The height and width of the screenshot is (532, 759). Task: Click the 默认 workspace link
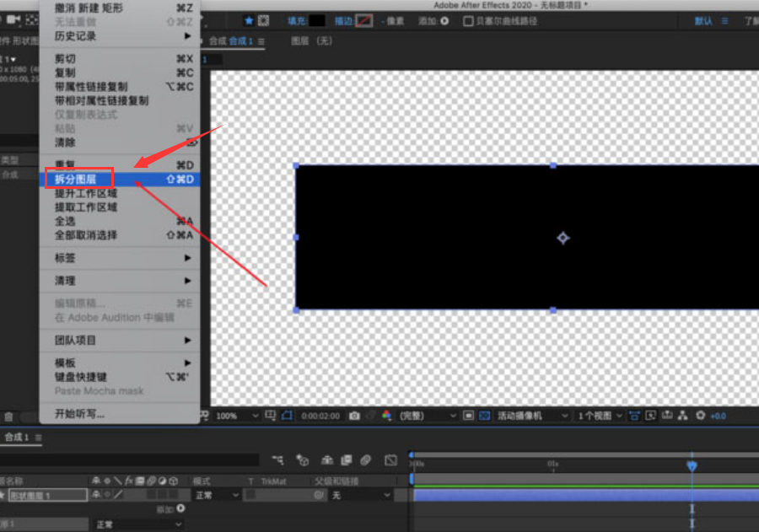(x=703, y=21)
